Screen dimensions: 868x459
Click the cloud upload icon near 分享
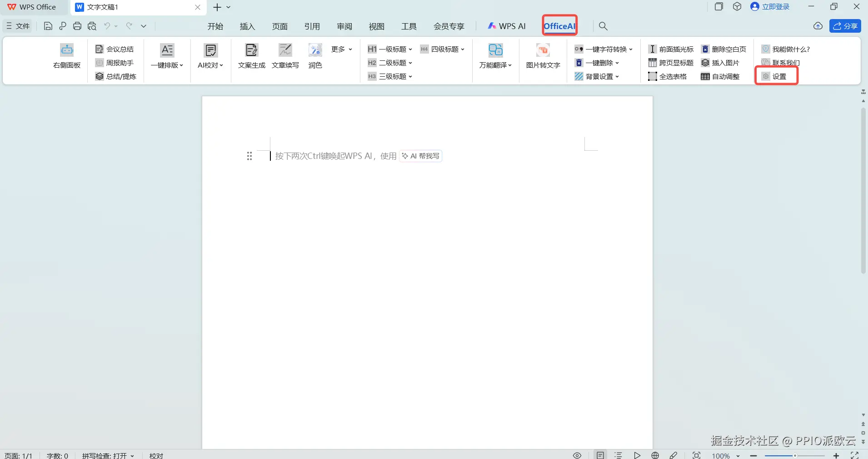818,26
